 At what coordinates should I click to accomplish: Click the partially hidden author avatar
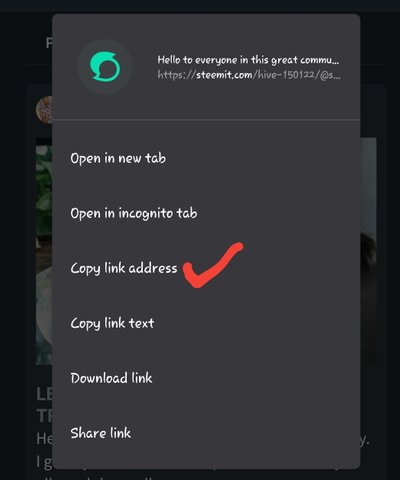[x=44, y=110]
